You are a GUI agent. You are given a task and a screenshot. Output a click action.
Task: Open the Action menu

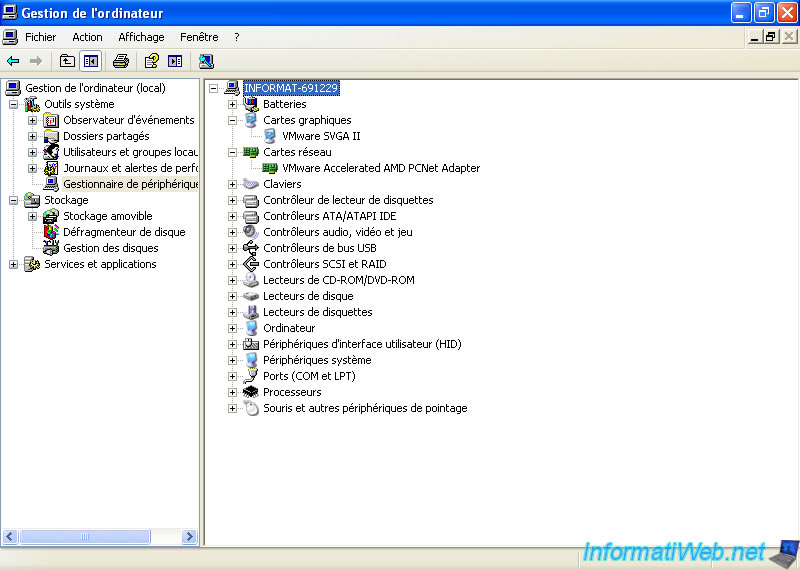coord(87,37)
